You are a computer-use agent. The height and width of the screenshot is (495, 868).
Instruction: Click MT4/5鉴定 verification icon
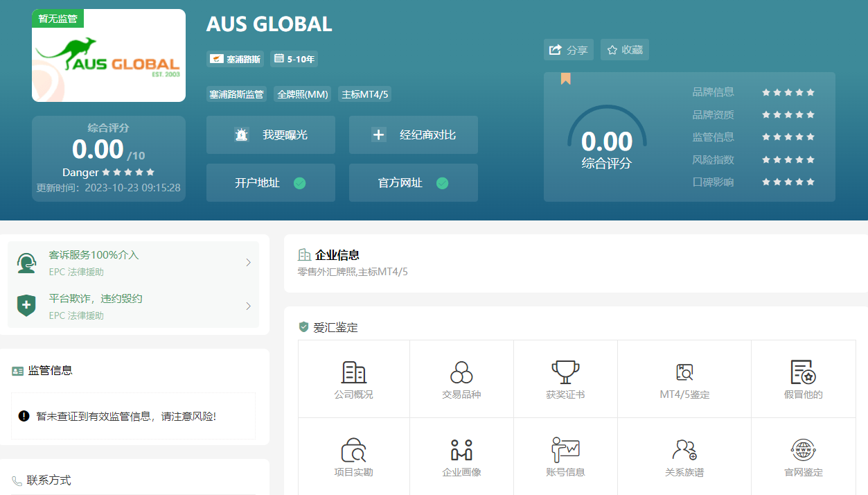684,373
